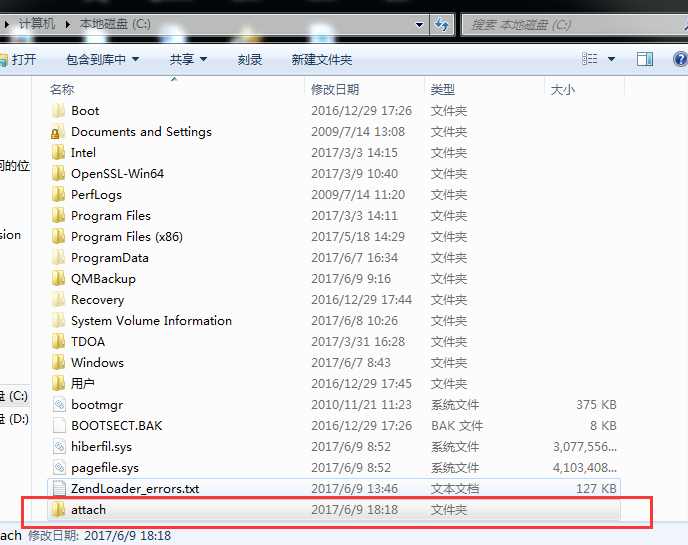Click the change view icon
The width and height of the screenshot is (688, 545).
(x=589, y=59)
